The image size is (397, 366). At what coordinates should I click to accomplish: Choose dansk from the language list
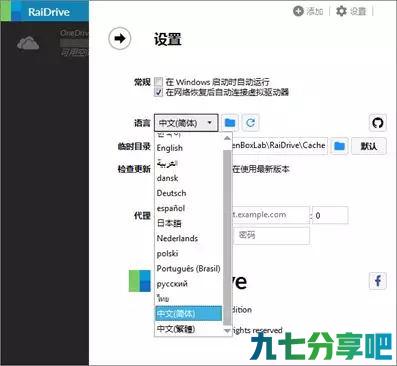(x=188, y=178)
